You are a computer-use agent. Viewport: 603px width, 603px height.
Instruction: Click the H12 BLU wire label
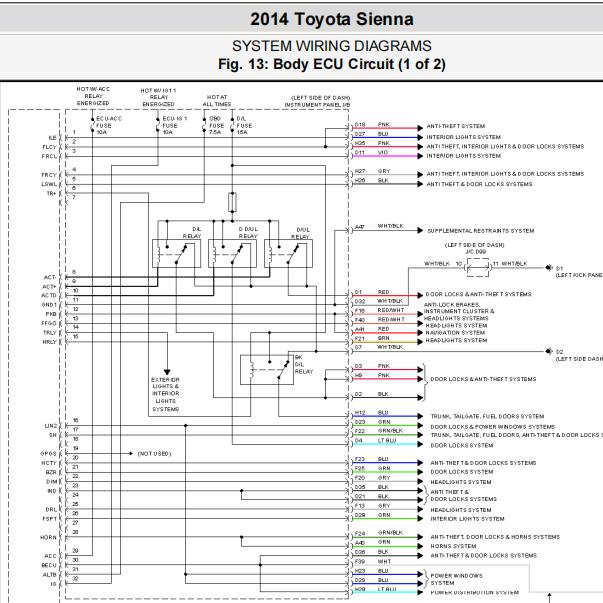pyautogui.click(x=371, y=413)
